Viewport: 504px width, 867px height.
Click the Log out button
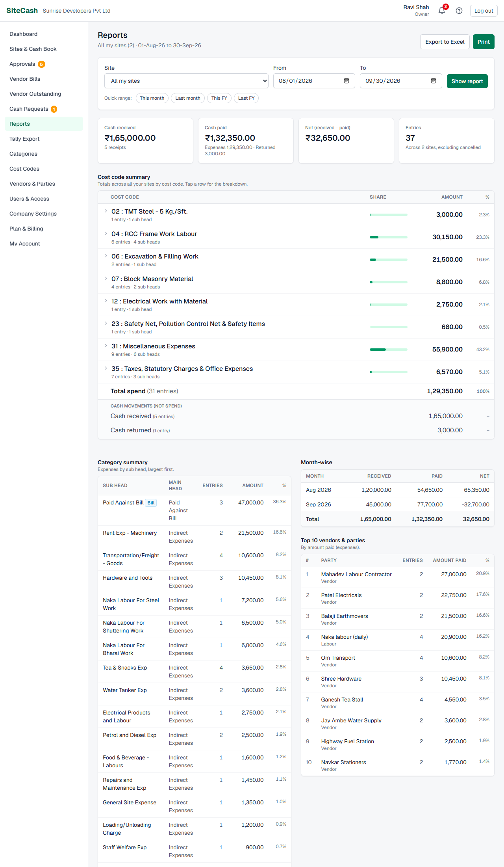(484, 11)
